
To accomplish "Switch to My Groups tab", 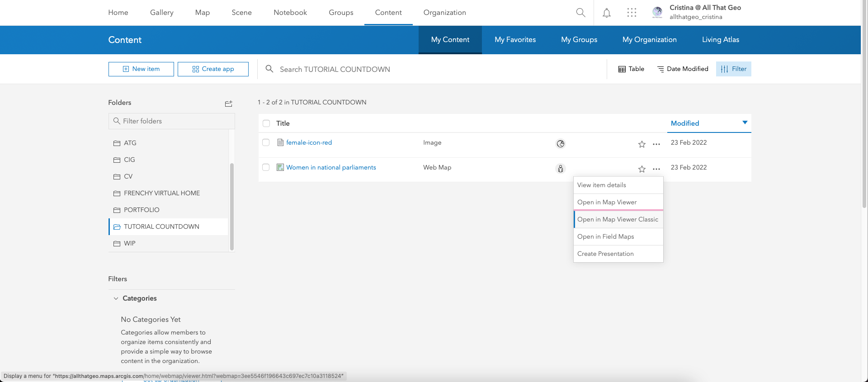I will tap(579, 40).
